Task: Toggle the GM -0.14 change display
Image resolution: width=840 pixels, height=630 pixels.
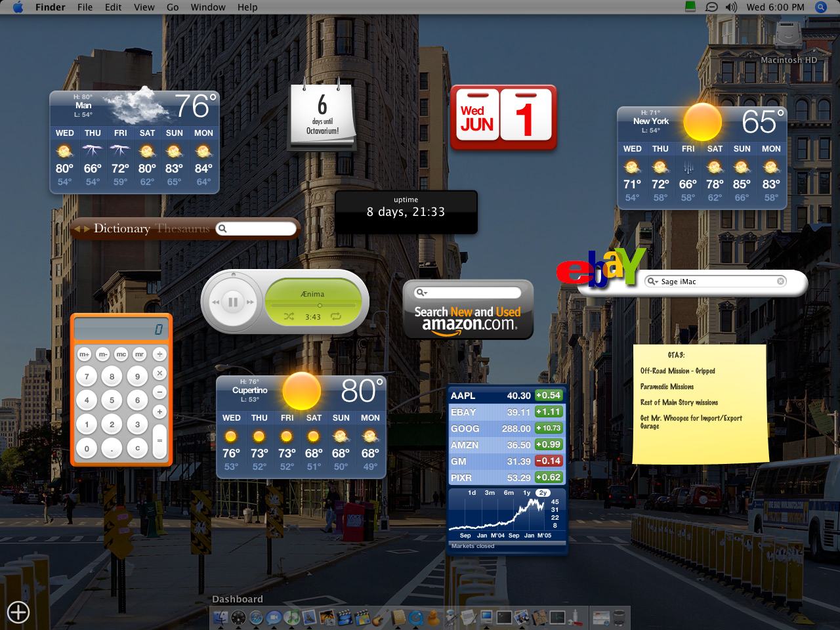Action: [x=548, y=461]
